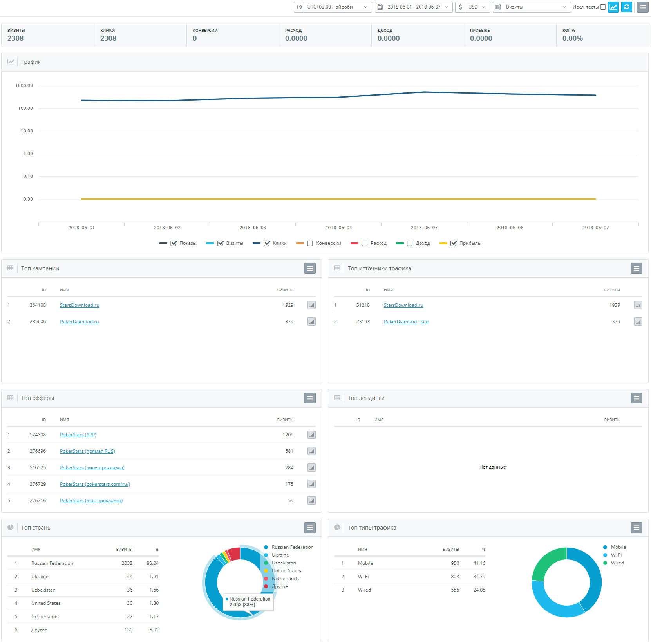Toggle the Показы series checkbox
The image size is (651, 644).
(174, 243)
